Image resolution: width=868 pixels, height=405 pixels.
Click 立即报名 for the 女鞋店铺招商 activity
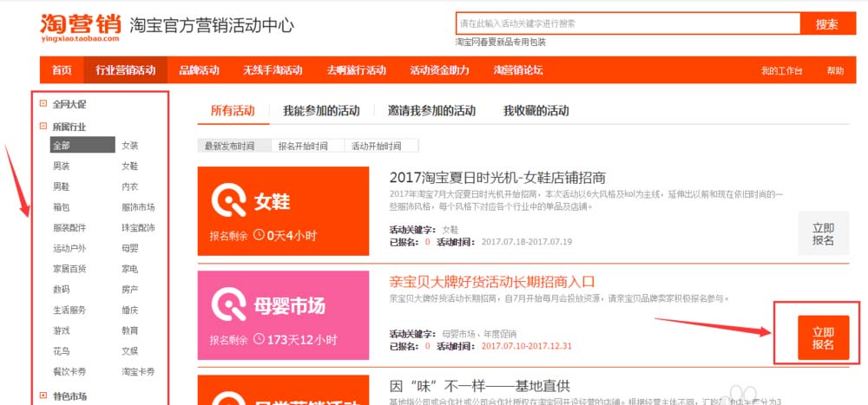tap(823, 234)
